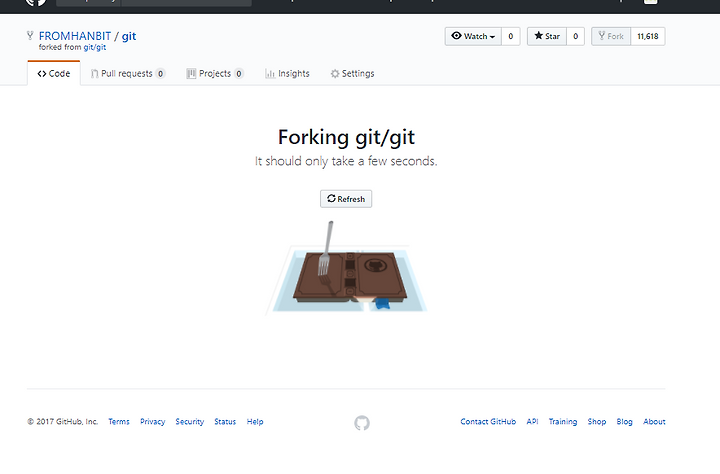Click the text It should only take a few seconds.
Screen dimensions: 720x474
click(346, 161)
